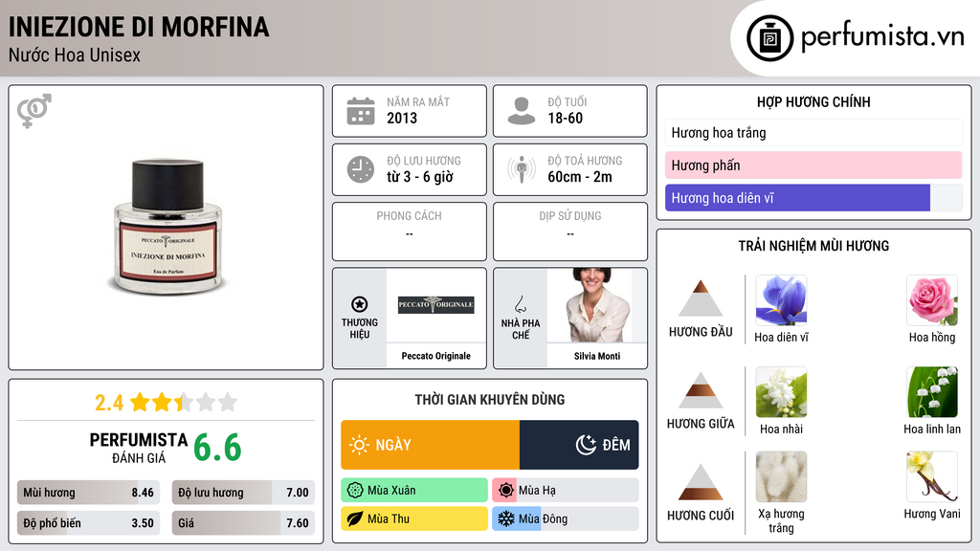Click the Hương cuối label text

point(701,516)
